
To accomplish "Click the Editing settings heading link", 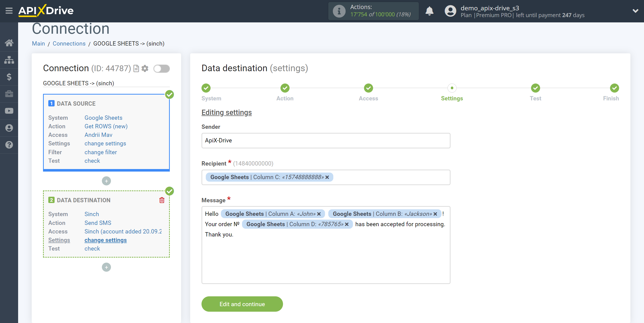I will [x=226, y=112].
